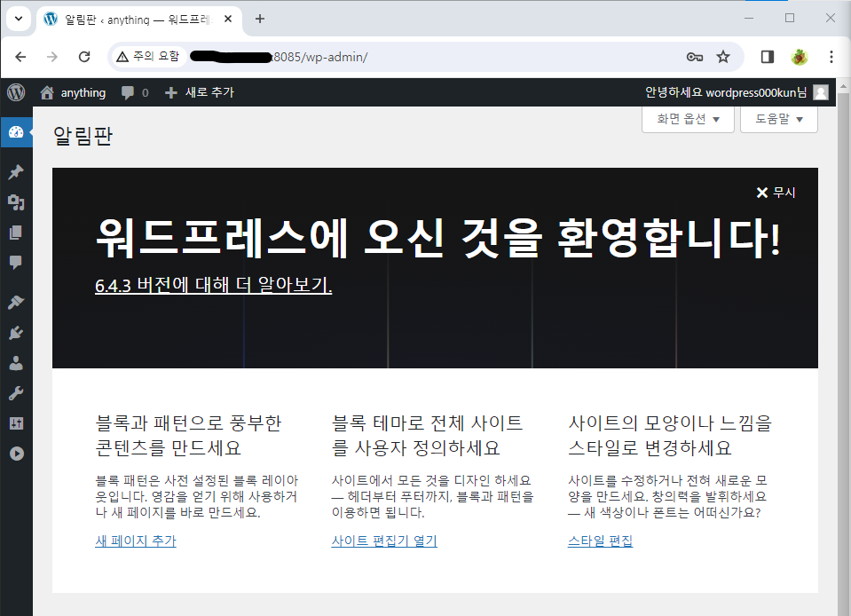Dismiss the welcome panel with '무시'
Image resolution: width=851 pixels, height=616 pixels.
[776, 192]
